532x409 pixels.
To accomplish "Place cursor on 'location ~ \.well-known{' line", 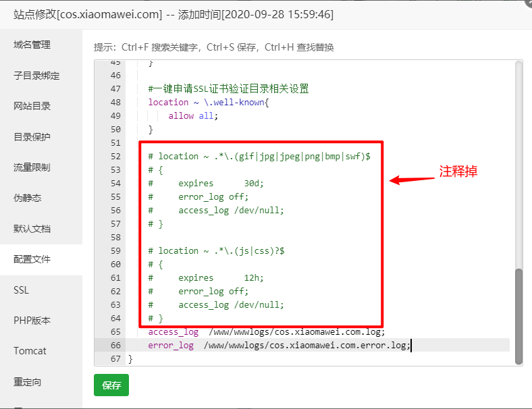I will pos(209,102).
